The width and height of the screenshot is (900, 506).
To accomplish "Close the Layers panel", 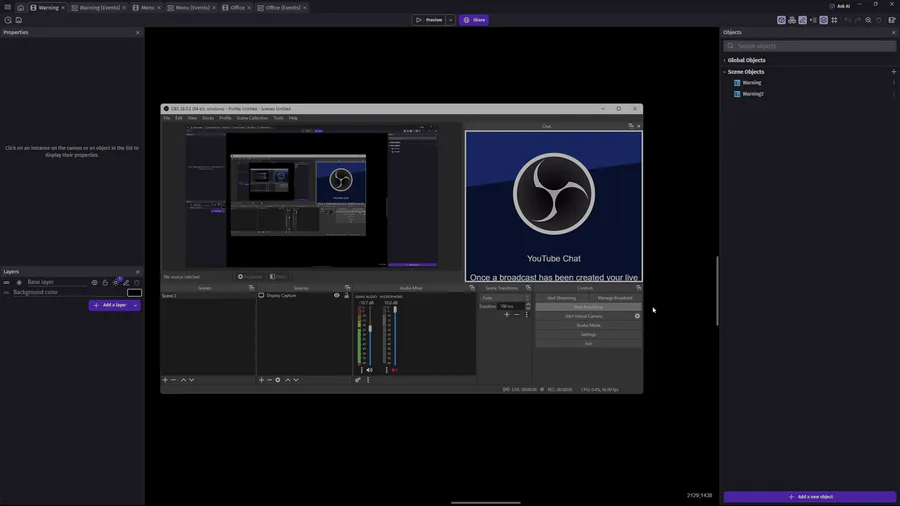I will 138,272.
